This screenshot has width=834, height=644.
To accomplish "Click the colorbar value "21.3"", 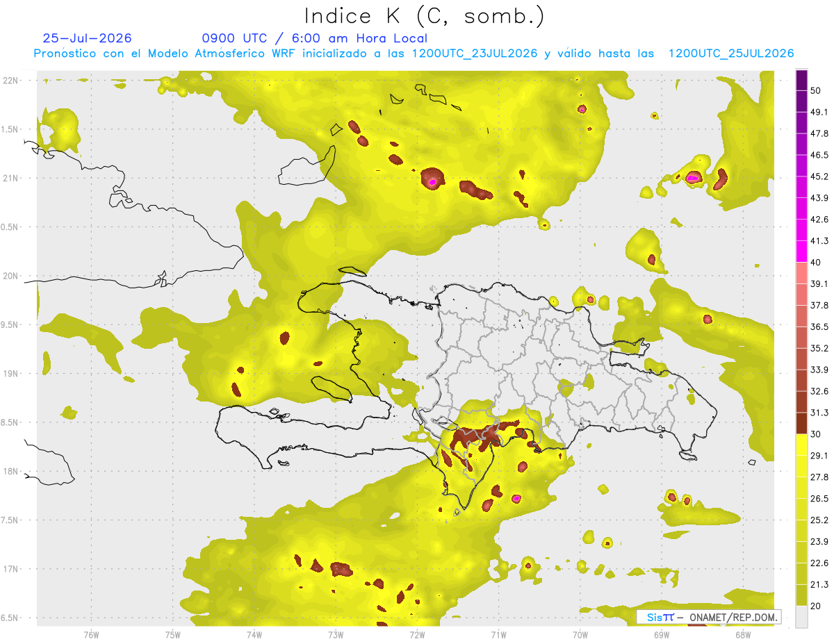I will 819,584.
